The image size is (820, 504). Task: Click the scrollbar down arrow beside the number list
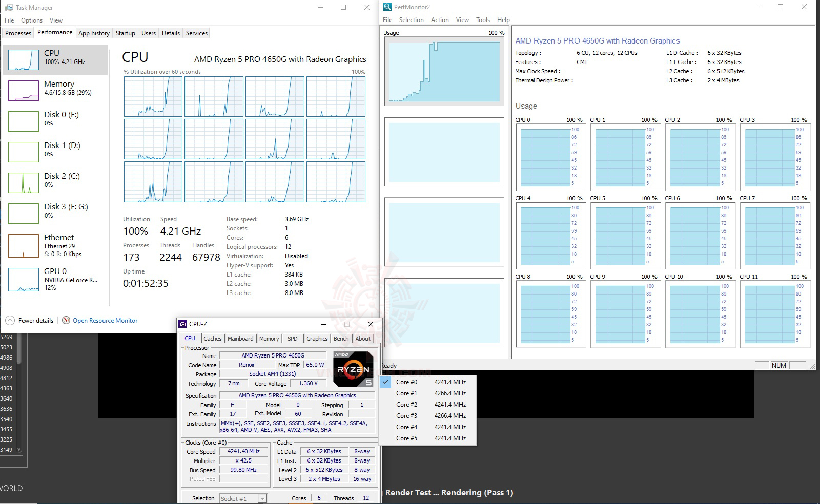click(x=19, y=450)
